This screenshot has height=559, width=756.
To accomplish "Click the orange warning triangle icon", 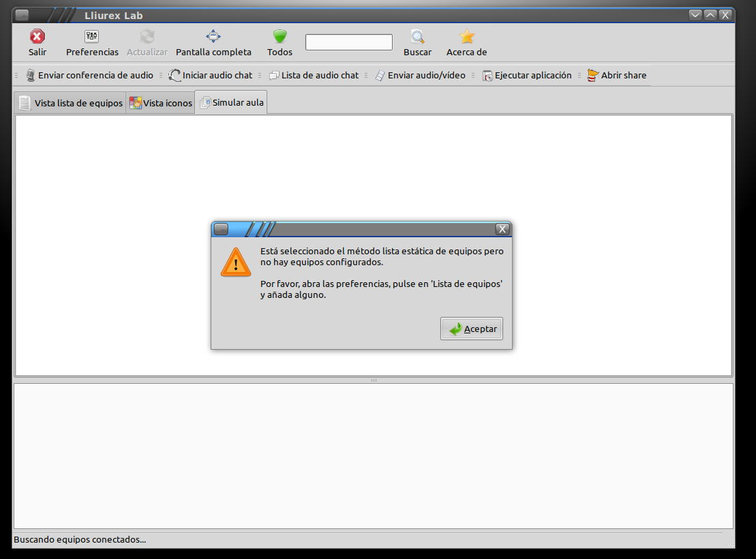I will [x=236, y=262].
